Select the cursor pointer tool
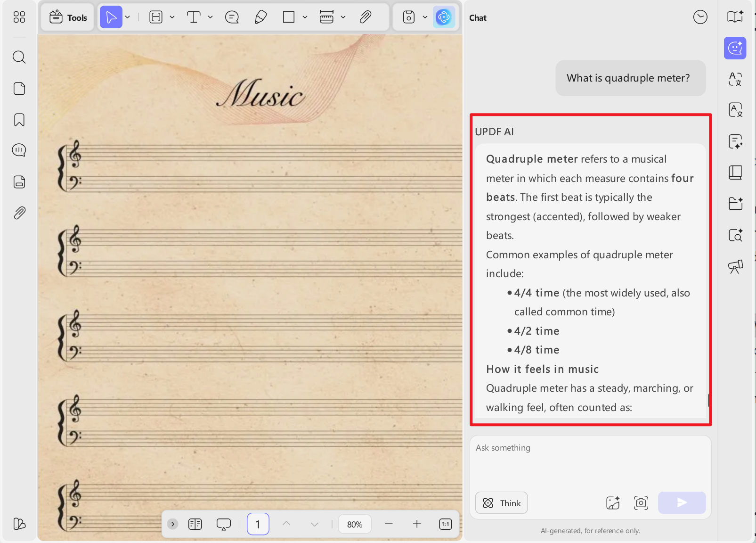The height and width of the screenshot is (543, 756). [x=111, y=17]
